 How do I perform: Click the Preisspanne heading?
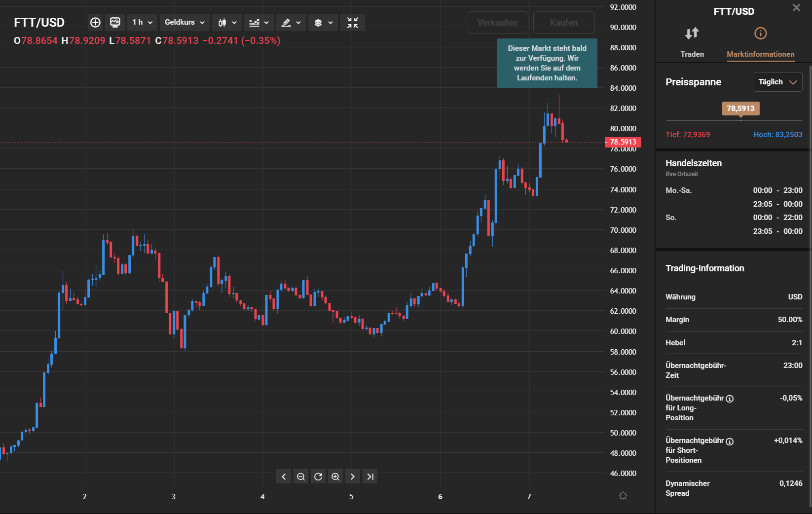693,82
